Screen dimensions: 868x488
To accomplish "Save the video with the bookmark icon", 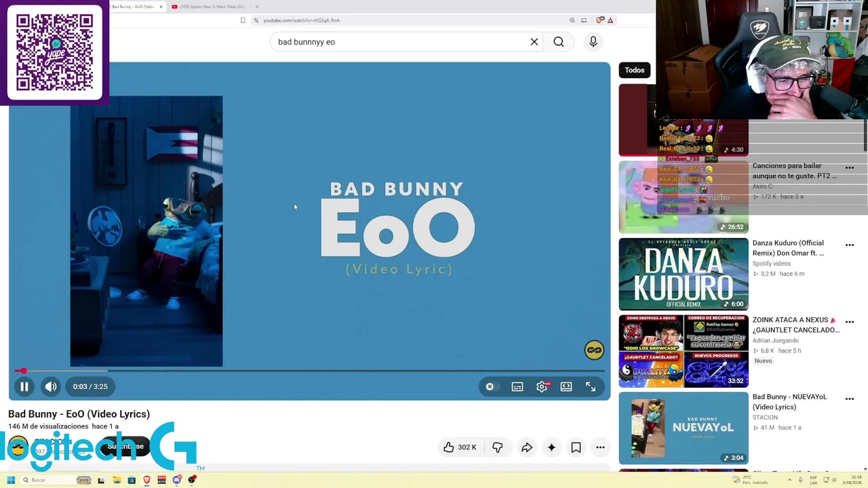I will (x=576, y=447).
